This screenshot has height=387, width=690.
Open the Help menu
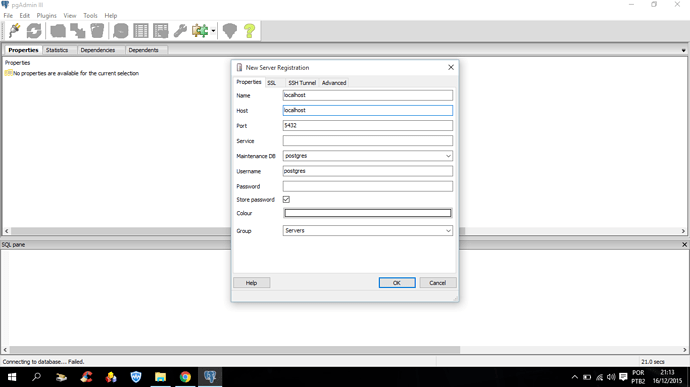[x=110, y=15]
